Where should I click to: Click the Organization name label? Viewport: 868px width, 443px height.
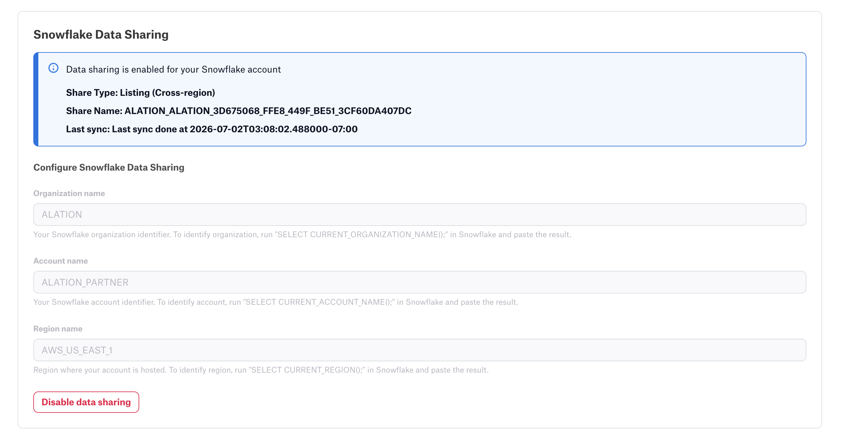69,193
